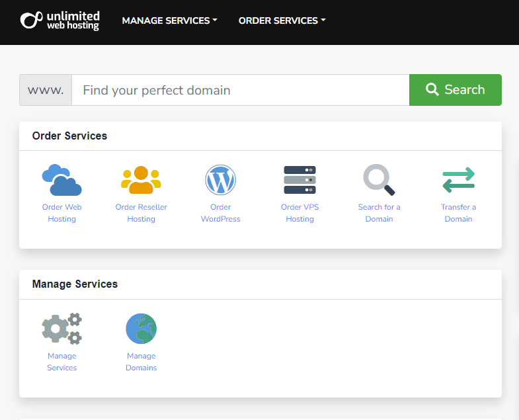Focus the Find your perfect domain field
The image size is (519, 420).
point(240,90)
